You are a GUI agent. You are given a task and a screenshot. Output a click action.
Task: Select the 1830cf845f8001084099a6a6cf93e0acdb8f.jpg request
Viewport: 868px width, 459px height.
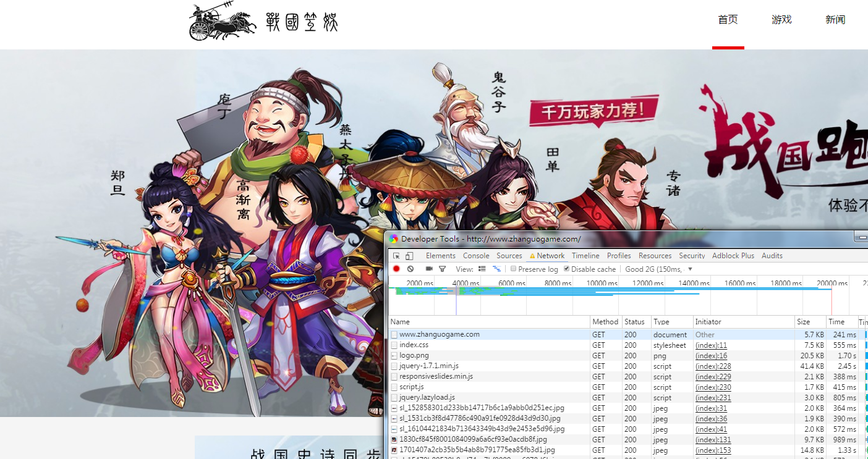[628, 439]
